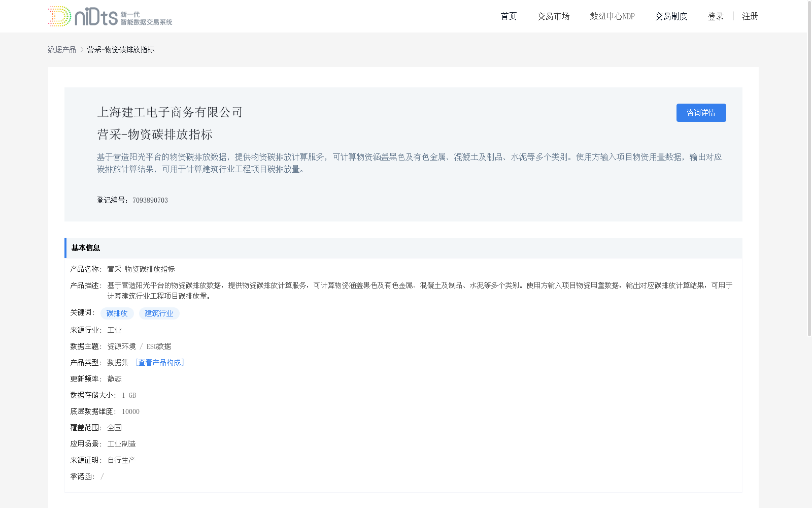The height and width of the screenshot is (508, 812).
Task: Open 数纽中心NDP navigation item
Action: point(612,16)
